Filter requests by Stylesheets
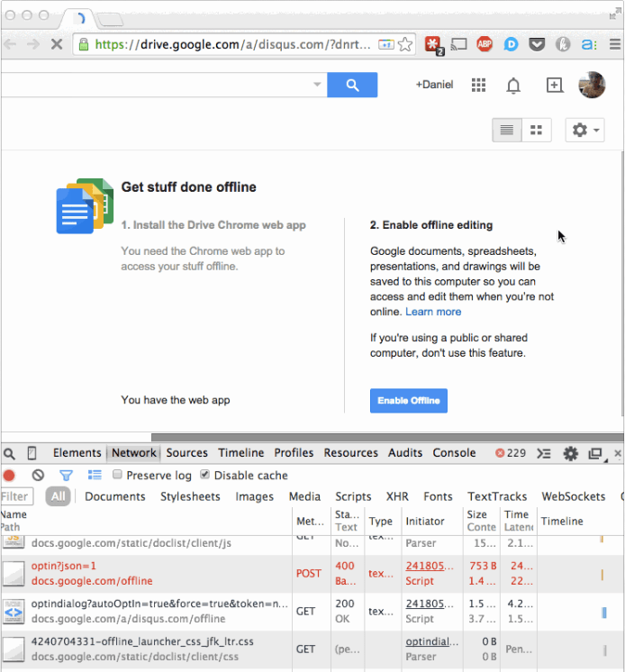Screen dimensions: 625x672 [190, 496]
